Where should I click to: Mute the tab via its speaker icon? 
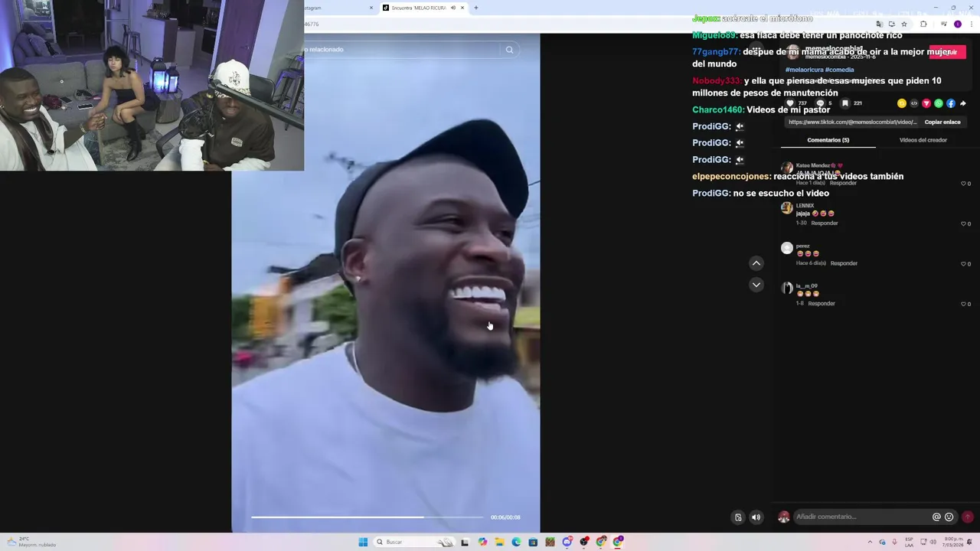tap(452, 8)
